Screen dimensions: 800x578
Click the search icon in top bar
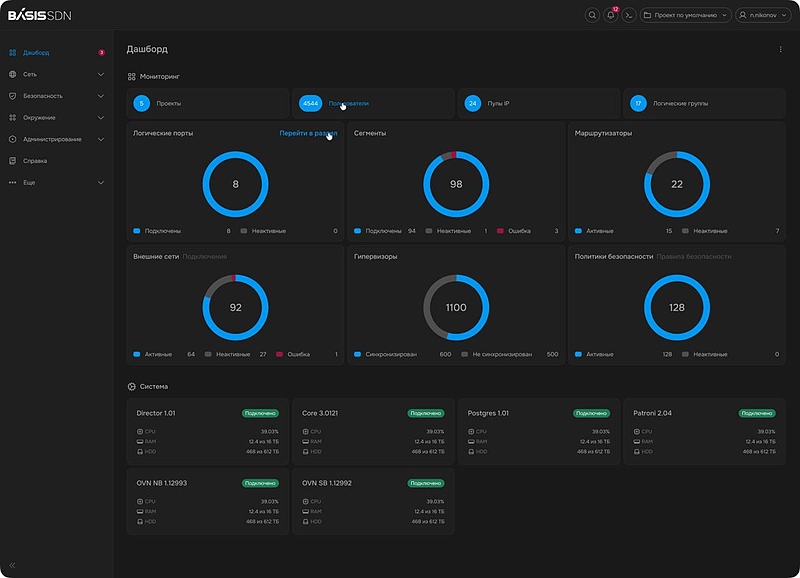point(592,15)
